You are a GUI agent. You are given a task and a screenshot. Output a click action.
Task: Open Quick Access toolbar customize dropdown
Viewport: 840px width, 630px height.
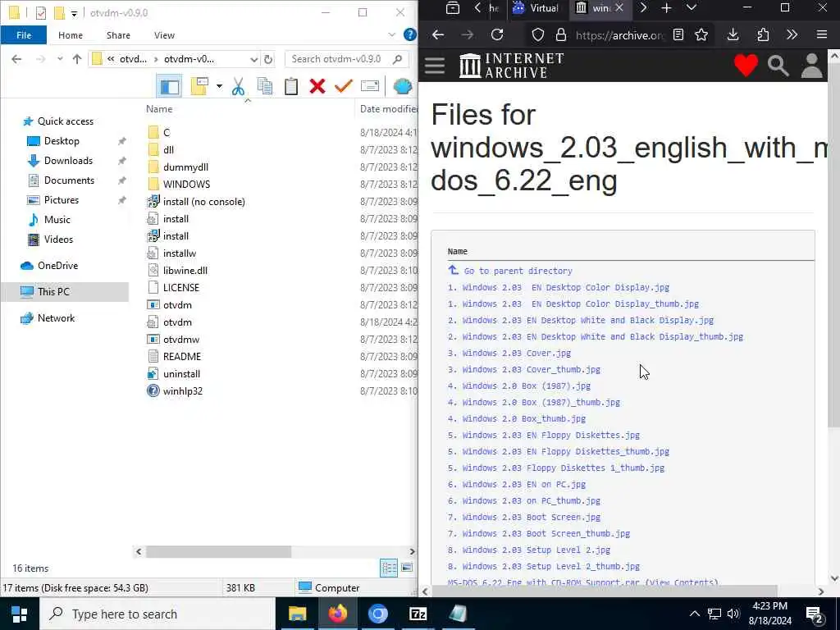click(74, 13)
